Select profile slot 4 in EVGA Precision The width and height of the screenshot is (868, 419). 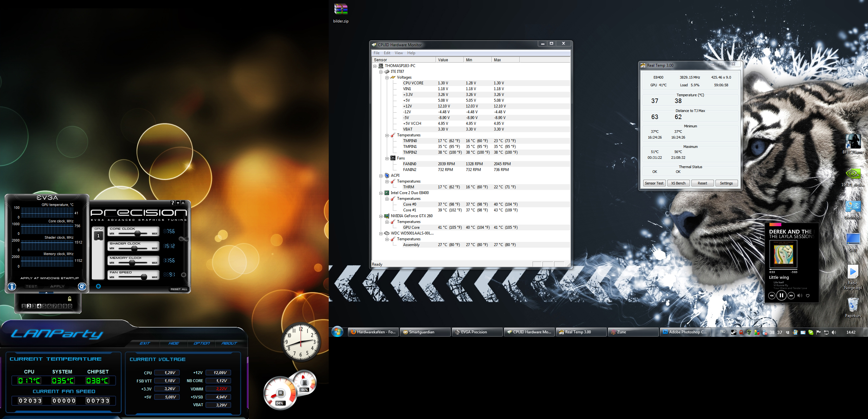pyautogui.click(x=39, y=306)
